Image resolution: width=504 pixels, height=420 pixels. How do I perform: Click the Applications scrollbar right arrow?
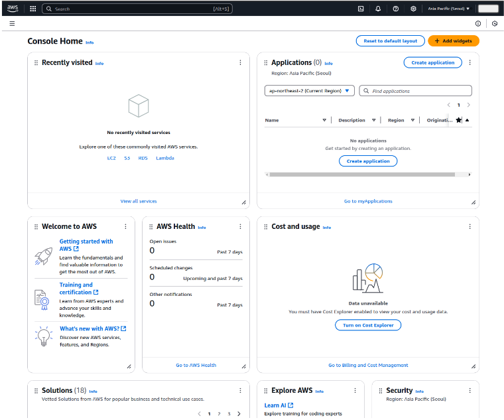[x=470, y=175]
